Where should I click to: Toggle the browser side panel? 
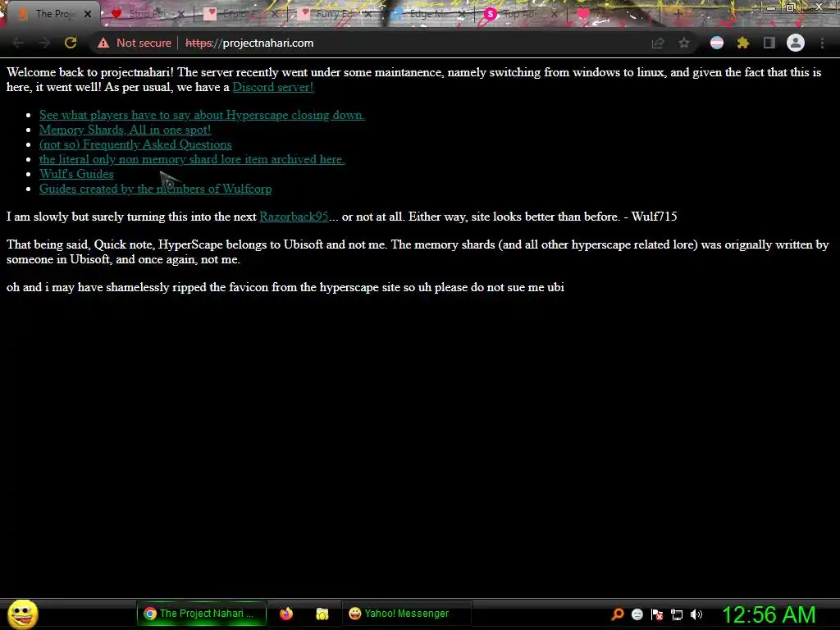(x=769, y=43)
